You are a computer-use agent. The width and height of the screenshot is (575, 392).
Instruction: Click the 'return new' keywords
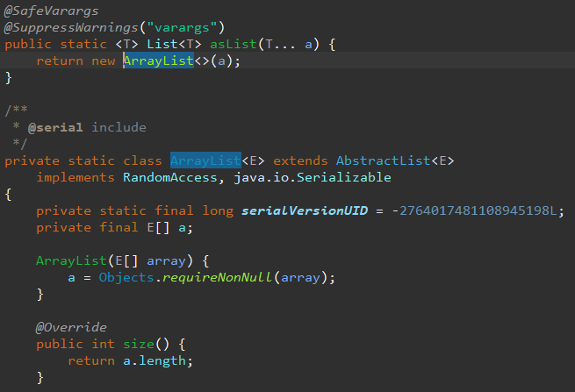click(x=75, y=61)
